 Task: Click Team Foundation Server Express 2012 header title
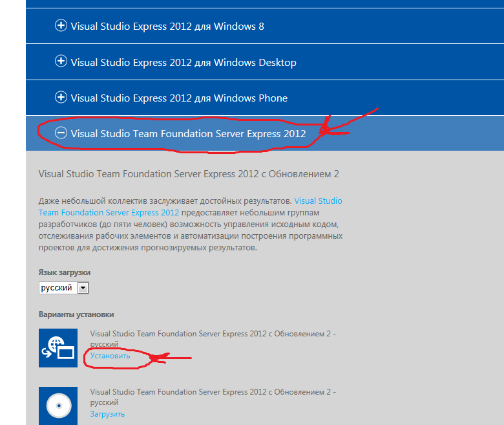click(x=188, y=133)
